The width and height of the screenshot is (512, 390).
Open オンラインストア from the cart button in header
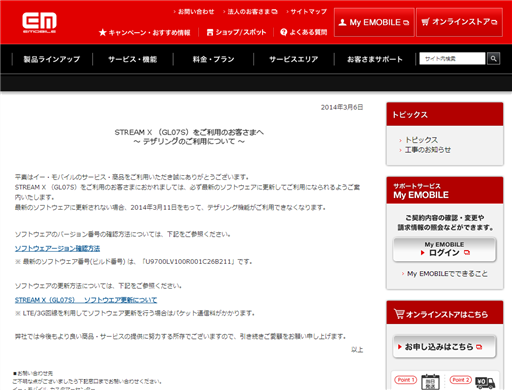pyautogui.click(x=459, y=22)
